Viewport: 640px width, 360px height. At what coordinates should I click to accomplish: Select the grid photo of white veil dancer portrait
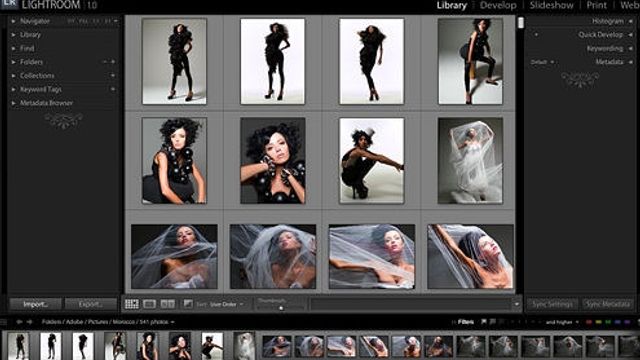(470, 160)
